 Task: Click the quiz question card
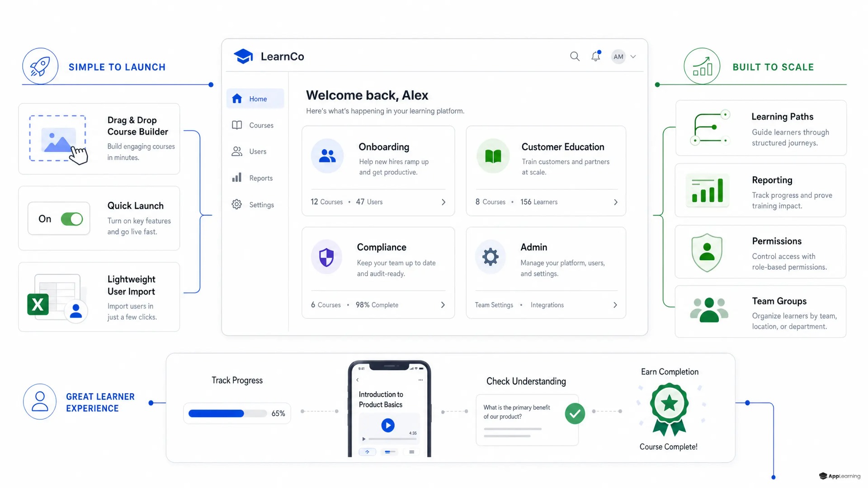point(527,420)
